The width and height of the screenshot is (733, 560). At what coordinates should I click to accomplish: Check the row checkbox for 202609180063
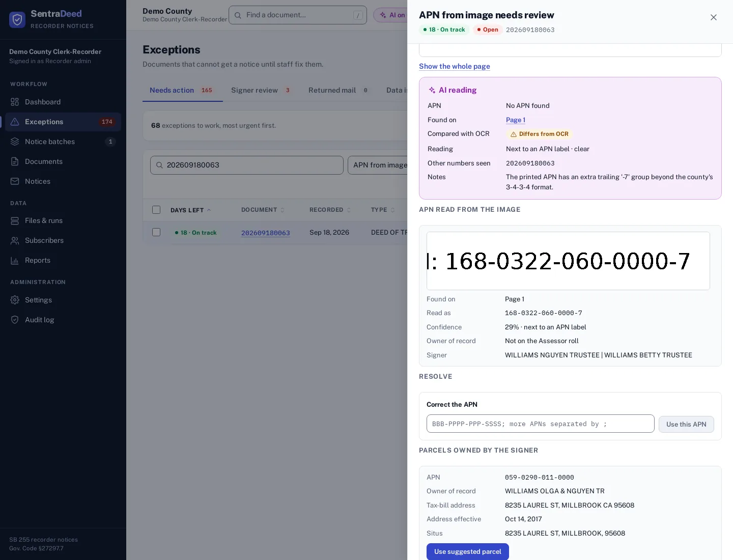156,232
